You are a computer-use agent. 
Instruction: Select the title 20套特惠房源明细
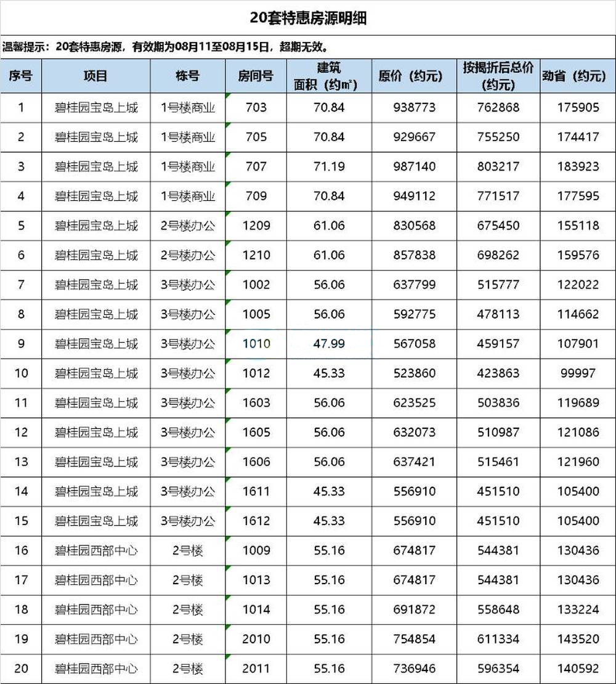(308, 18)
